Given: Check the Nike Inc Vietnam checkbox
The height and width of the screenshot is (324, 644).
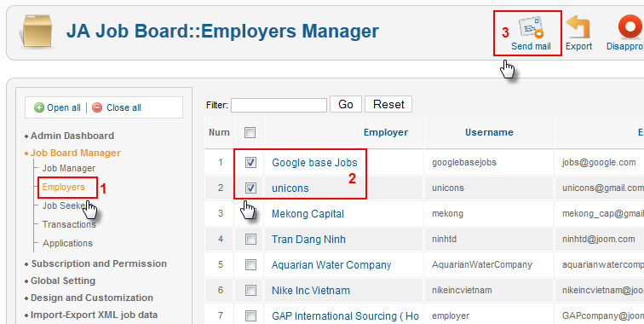Looking at the screenshot, I should (250, 290).
